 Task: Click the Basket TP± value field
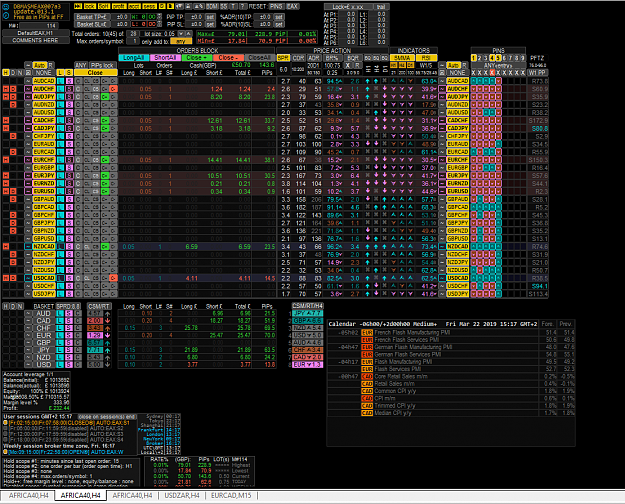point(119,17)
